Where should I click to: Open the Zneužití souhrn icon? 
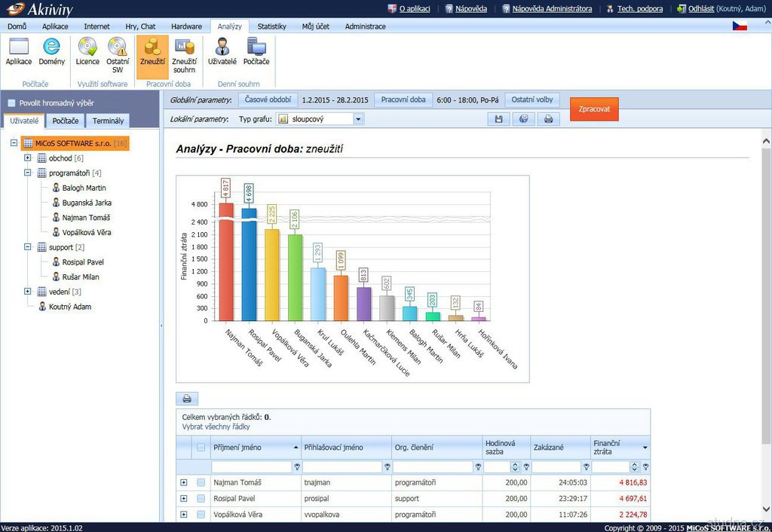(x=184, y=55)
